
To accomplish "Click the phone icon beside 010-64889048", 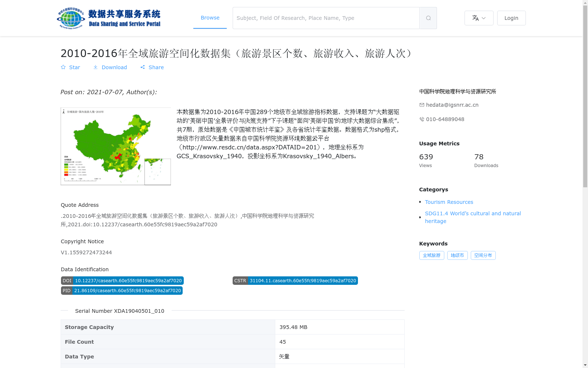I will pyautogui.click(x=422, y=119).
